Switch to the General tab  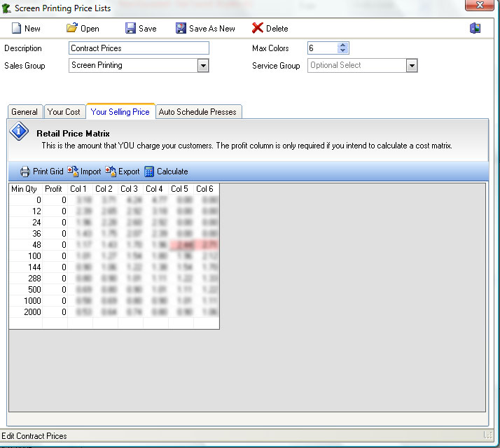[x=25, y=112]
